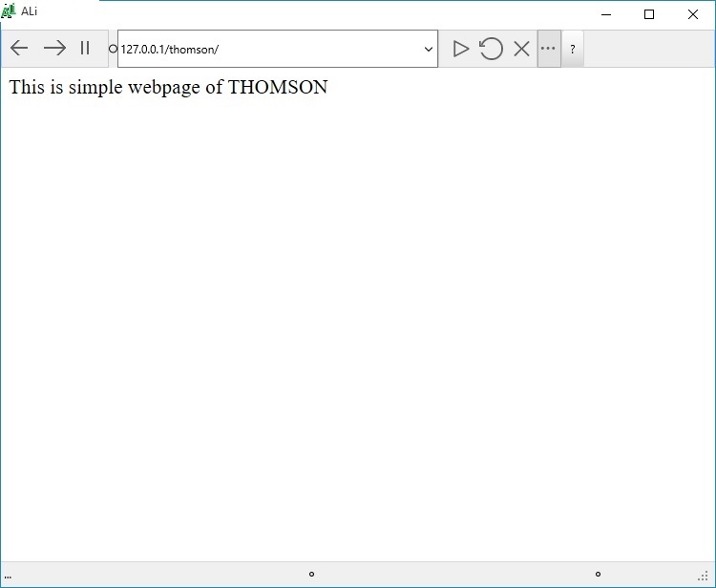The image size is (716, 588).
Task: Click the resize grip in bottom-right corner
Action: [x=704, y=577]
